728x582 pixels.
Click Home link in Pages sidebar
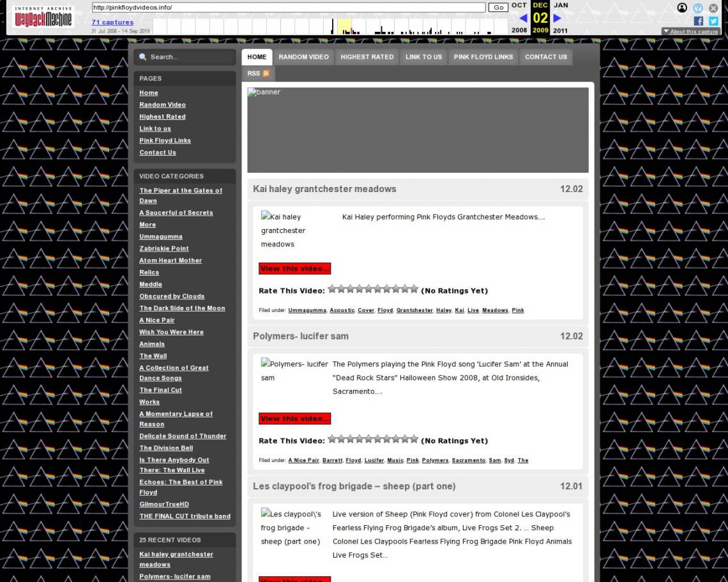(x=149, y=93)
